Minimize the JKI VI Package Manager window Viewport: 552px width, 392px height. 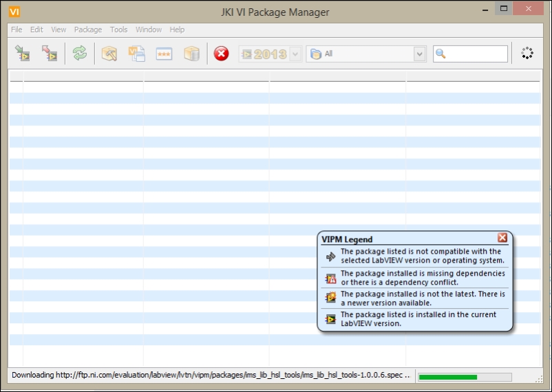point(485,10)
